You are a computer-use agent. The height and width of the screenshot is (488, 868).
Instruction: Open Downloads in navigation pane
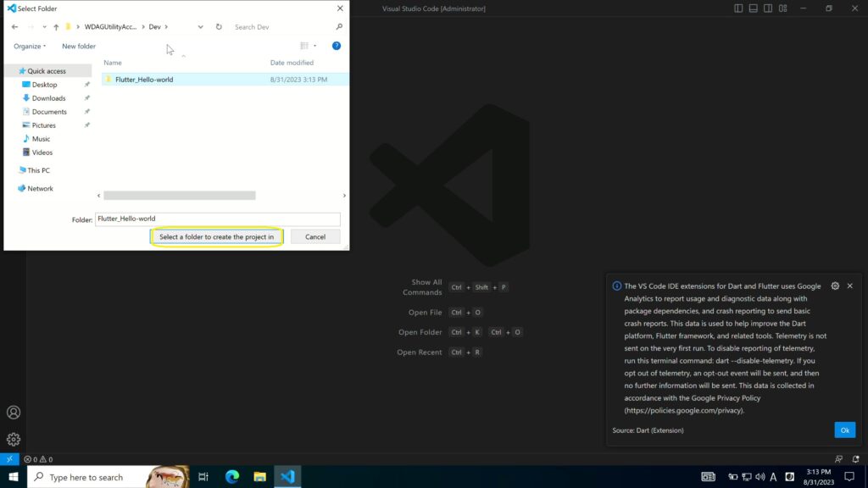48,98
